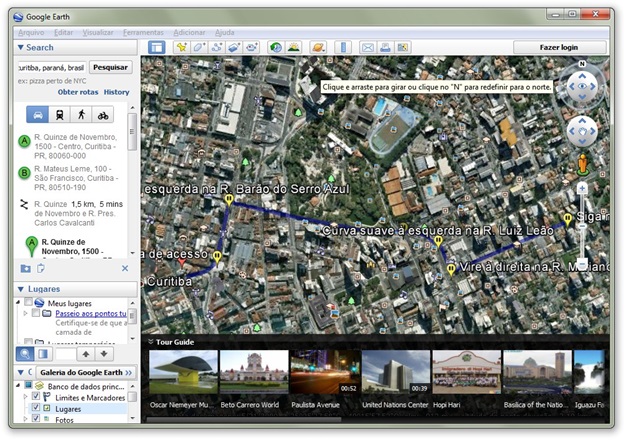
Task: Click the N north compass marker
Action: pos(582,64)
